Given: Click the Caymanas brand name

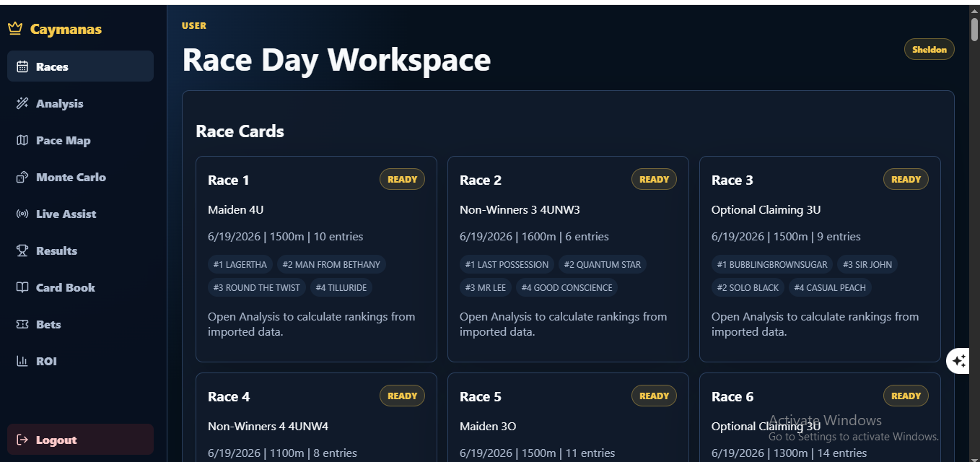Looking at the screenshot, I should 66,30.
